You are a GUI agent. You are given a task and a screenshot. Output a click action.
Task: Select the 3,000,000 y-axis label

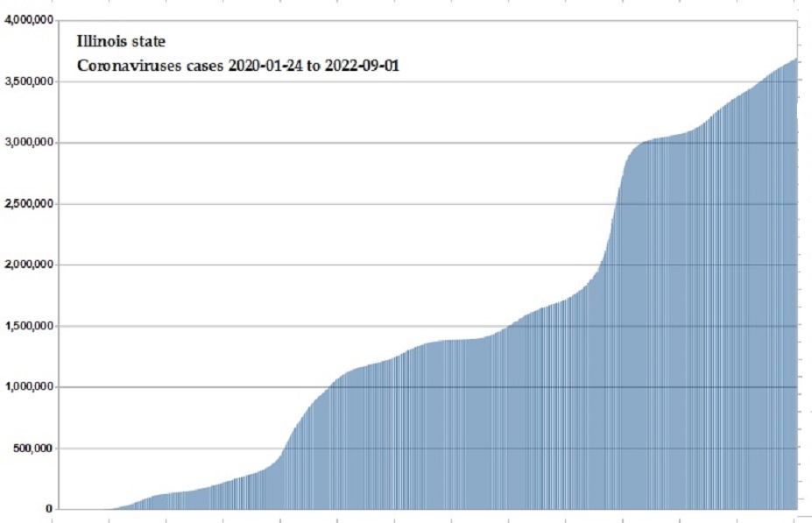[30, 143]
